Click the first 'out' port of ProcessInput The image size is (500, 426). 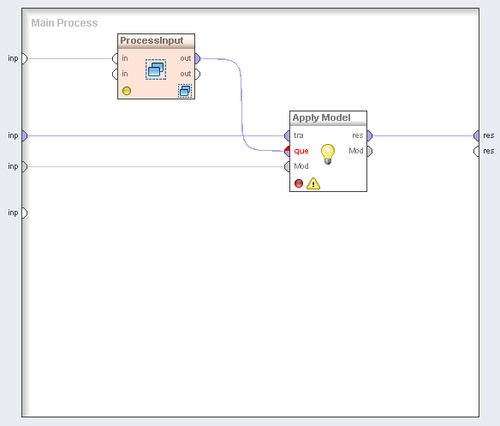coord(198,59)
